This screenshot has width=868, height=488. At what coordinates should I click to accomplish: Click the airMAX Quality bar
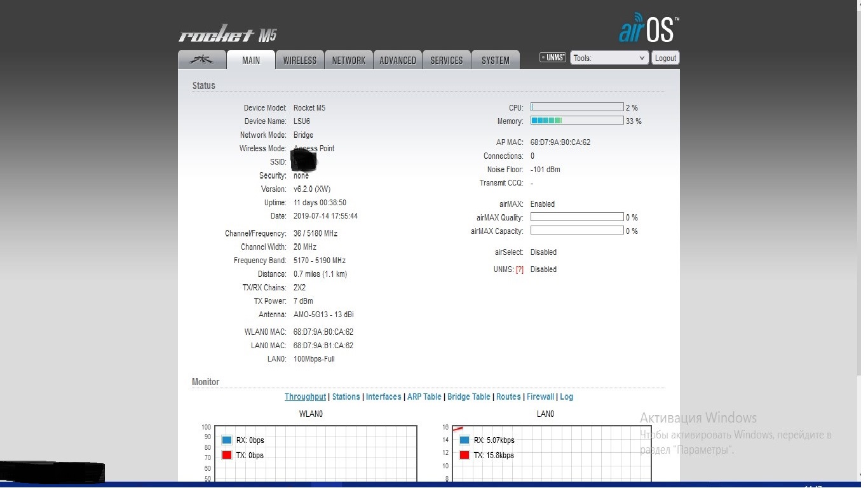coord(577,217)
